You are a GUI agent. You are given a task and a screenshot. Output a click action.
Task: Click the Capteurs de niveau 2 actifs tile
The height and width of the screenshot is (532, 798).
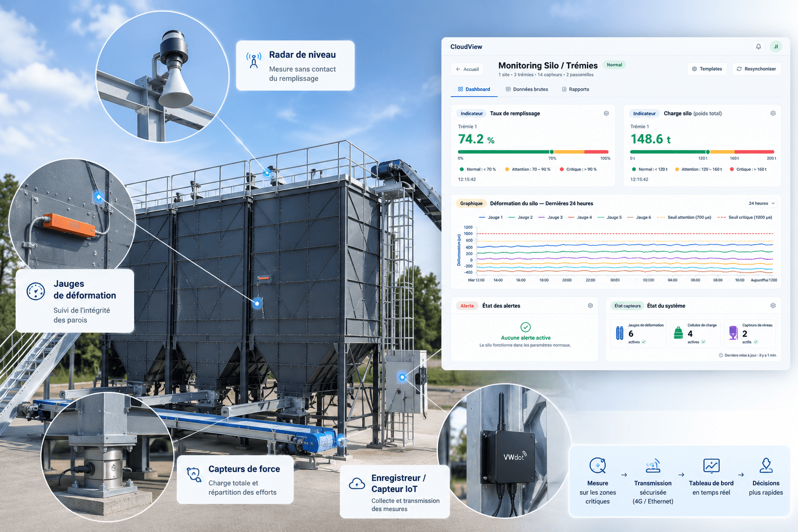(x=750, y=333)
